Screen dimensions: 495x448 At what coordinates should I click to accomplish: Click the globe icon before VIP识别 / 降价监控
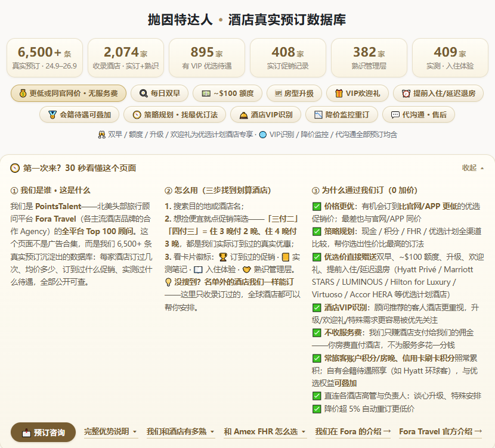[262, 135]
